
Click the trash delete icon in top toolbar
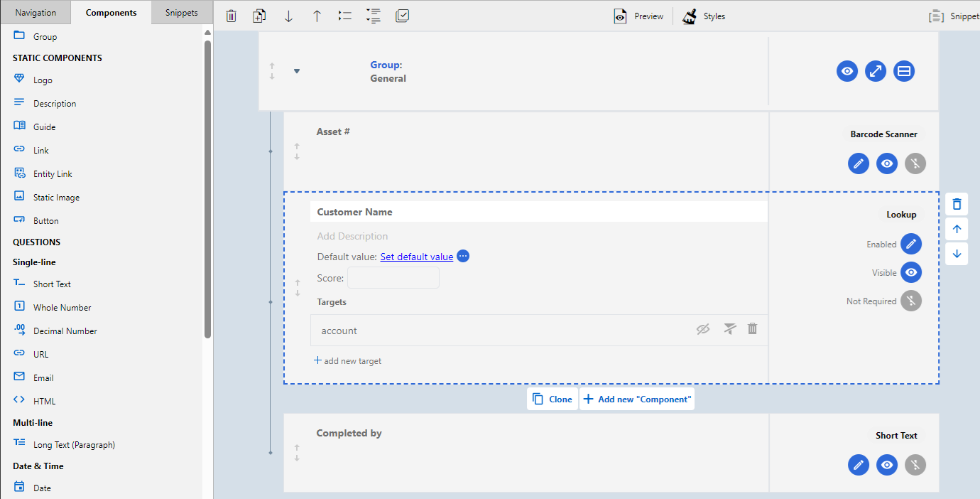click(x=231, y=16)
